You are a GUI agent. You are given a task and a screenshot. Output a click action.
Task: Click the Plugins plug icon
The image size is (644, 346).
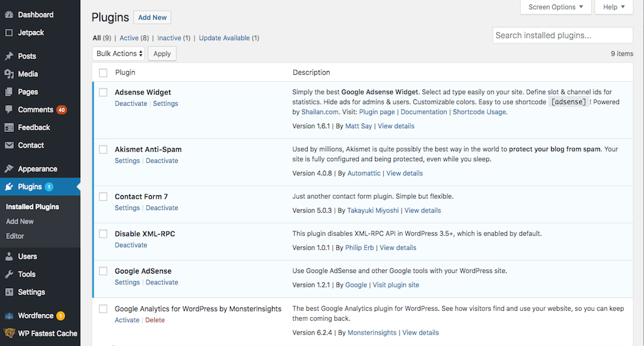(9, 187)
